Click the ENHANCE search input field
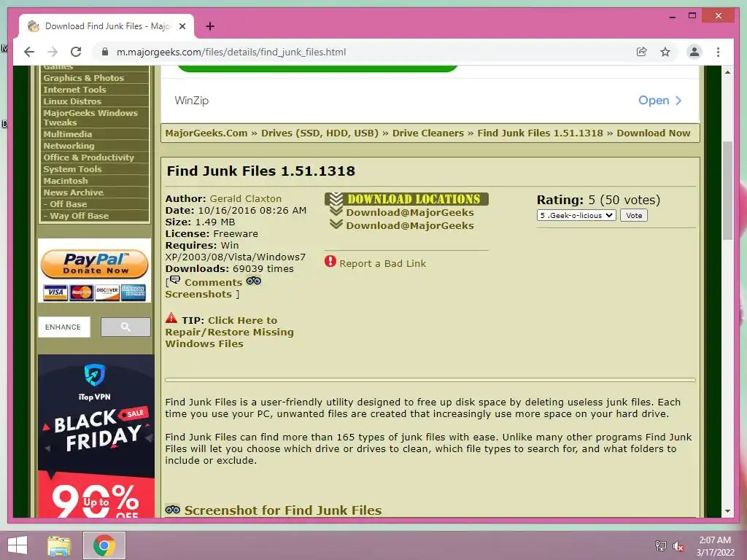747x560 pixels. pyautogui.click(x=64, y=327)
